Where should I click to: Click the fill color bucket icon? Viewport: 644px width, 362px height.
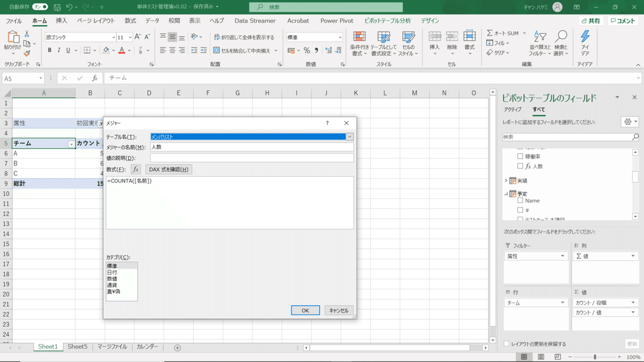point(106,50)
